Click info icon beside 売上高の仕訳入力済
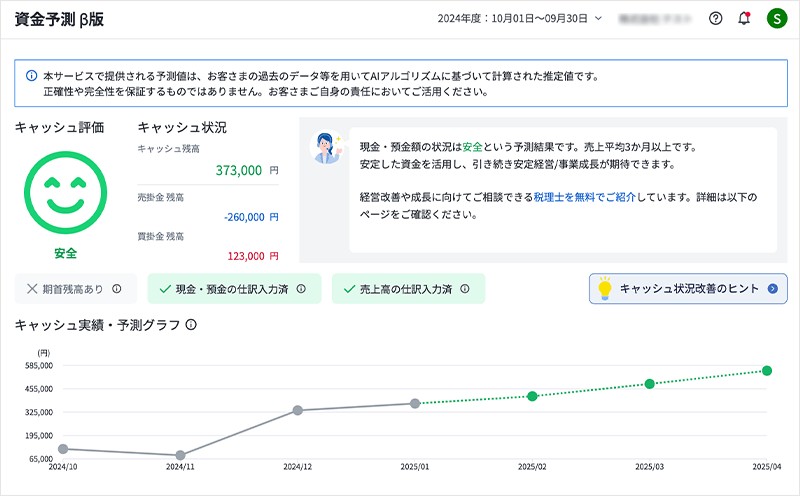The height and width of the screenshot is (496, 800). tap(465, 289)
